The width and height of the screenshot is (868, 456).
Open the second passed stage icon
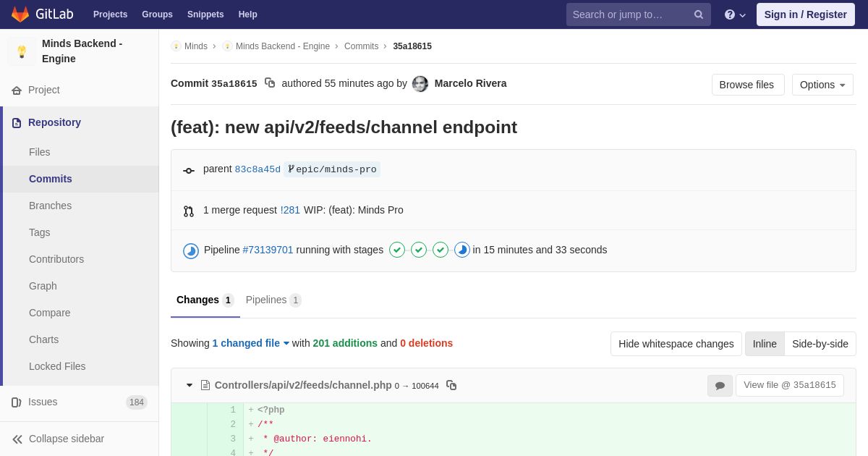click(x=419, y=250)
